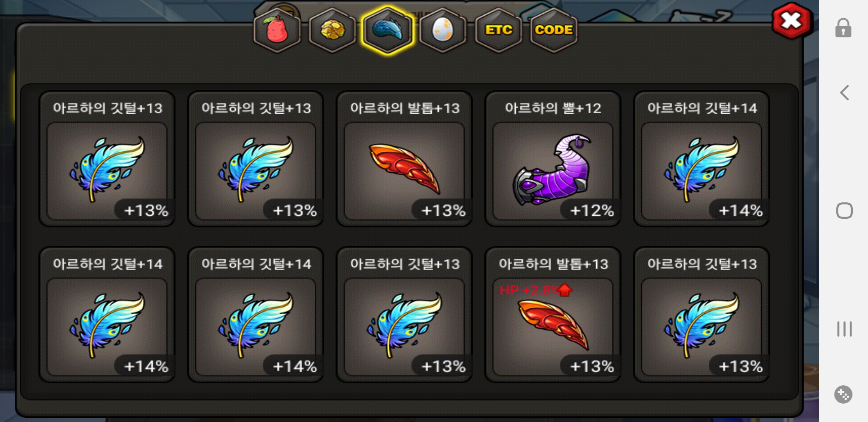The height and width of the screenshot is (422, 868).
Task: Select the bottom-left feather +14 item
Action: click(107, 315)
